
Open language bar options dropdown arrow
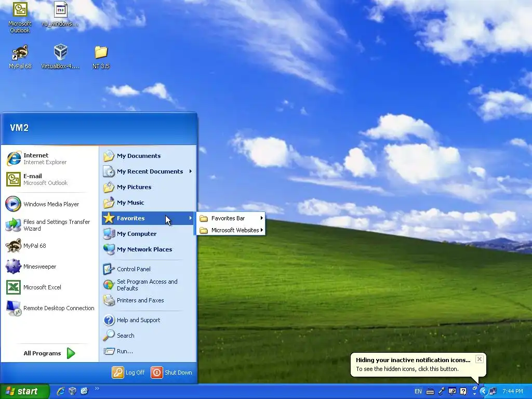(474, 394)
